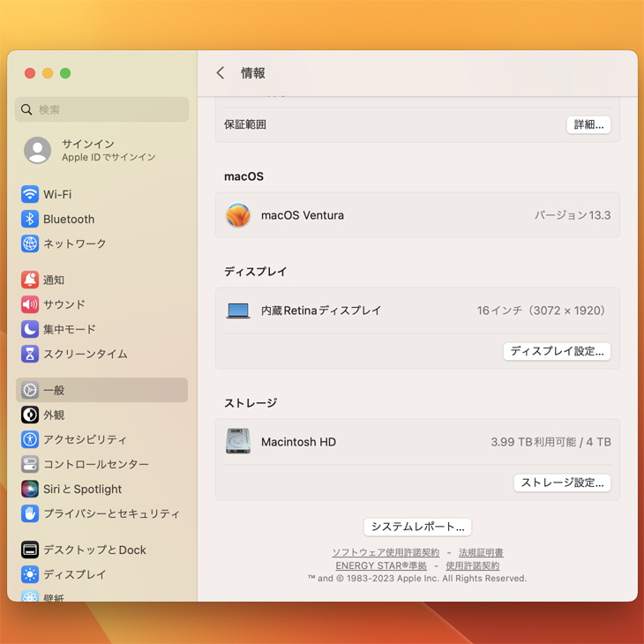This screenshot has height=644, width=644.
Task: Open ネットワーク globe icon
Action: click(x=30, y=243)
